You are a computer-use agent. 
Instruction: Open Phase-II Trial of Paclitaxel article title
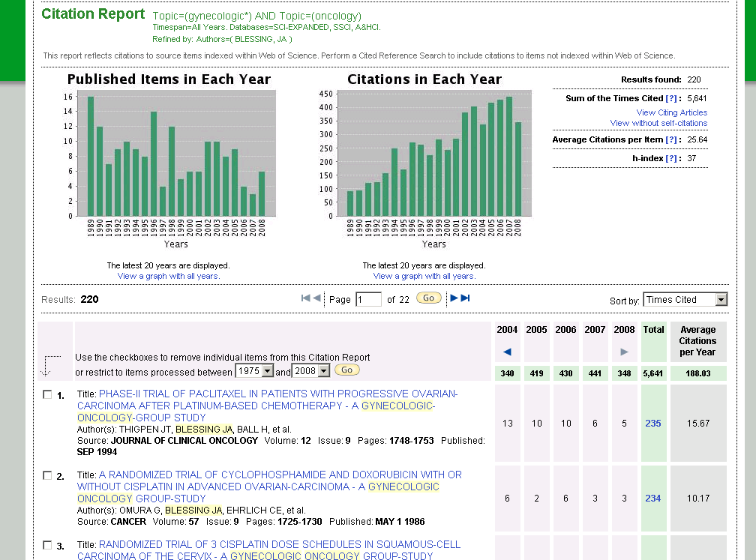tap(268, 406)
